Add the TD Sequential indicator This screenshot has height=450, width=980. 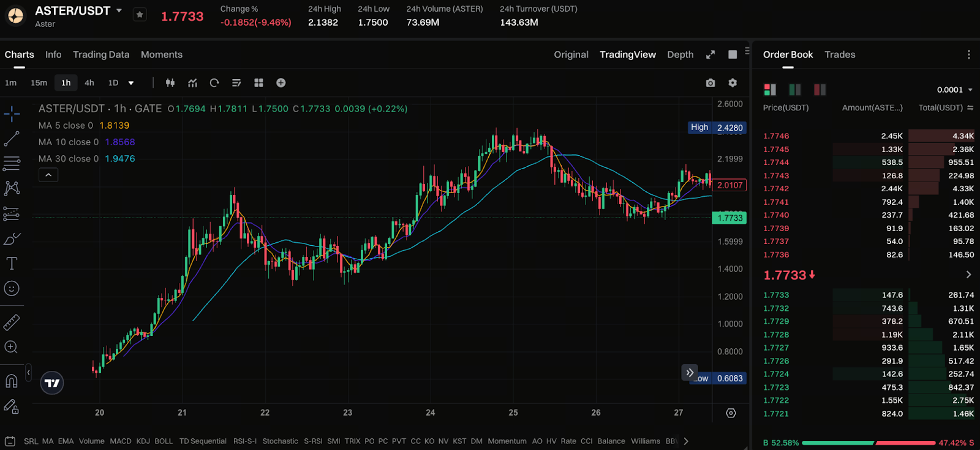[203, 441]
